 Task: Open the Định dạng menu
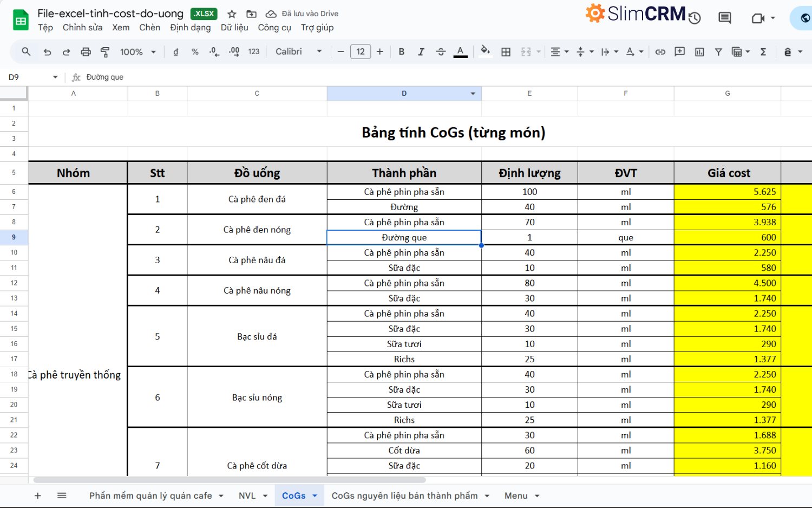coord(190,28)
